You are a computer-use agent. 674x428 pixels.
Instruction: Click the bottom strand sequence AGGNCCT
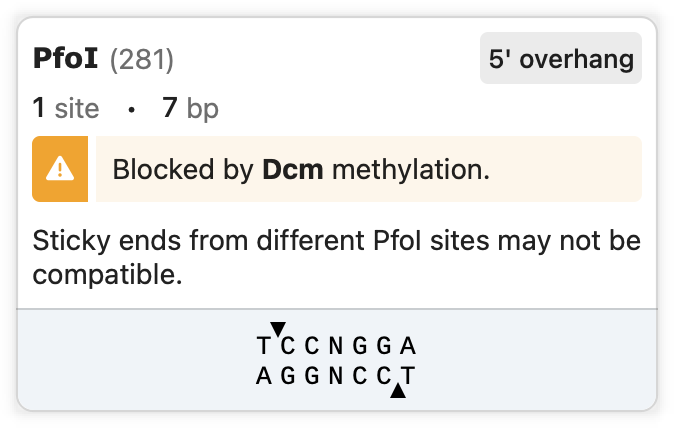click(x=335, y=377)
